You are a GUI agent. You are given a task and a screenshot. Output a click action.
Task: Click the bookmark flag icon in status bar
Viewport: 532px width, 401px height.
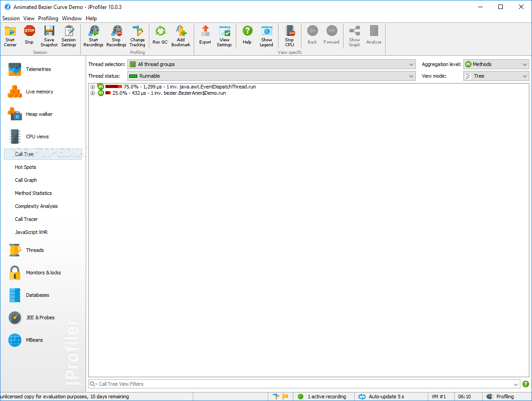[x=285, y=396]
